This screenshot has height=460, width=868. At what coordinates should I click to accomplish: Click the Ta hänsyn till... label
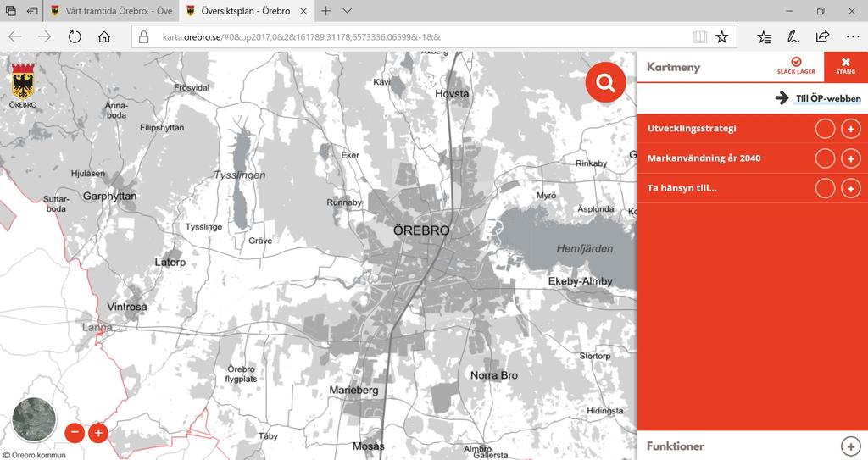click(682, 188)
